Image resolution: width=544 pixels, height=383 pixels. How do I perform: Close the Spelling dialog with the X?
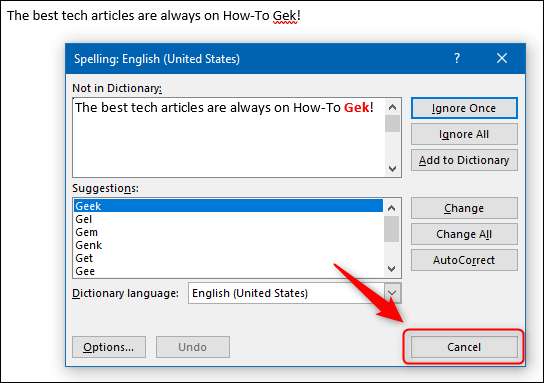[x=502, y=58]
